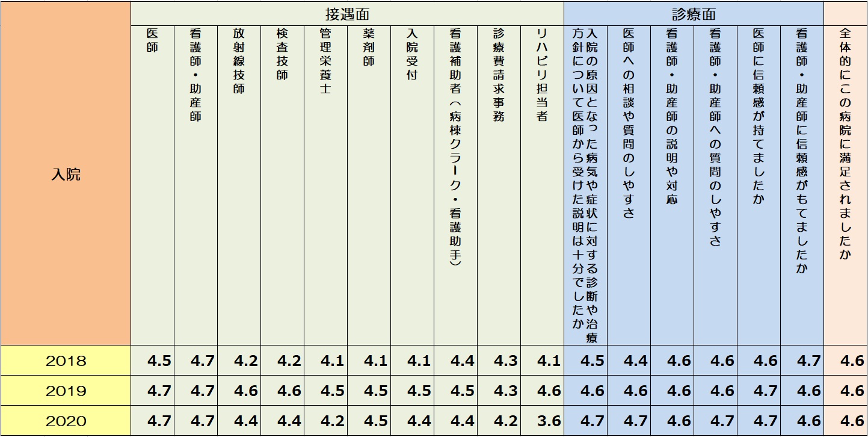Viewport: 868px width, 437px height.
Task: Select the 2019 score for 診療費請求事務
Action: pos(499,391)
